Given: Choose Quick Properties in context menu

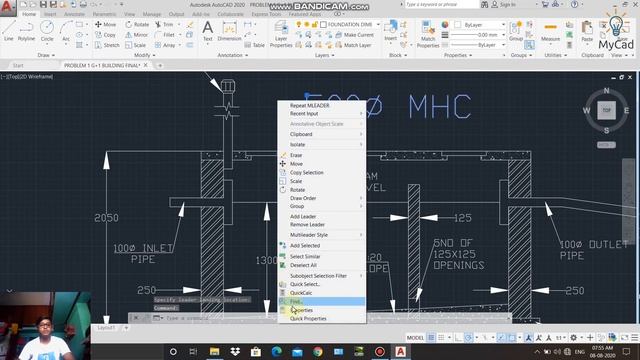Looking at the screenshot, I should coord(322,318).
